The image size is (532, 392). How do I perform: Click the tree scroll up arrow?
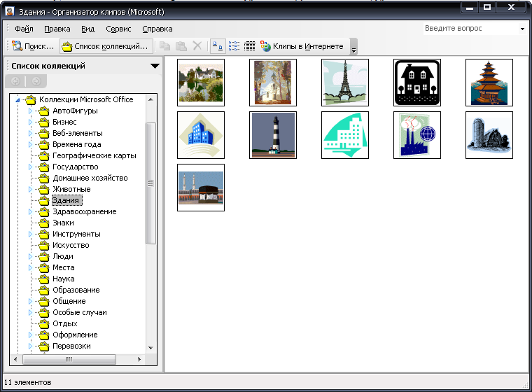point(151,99)
